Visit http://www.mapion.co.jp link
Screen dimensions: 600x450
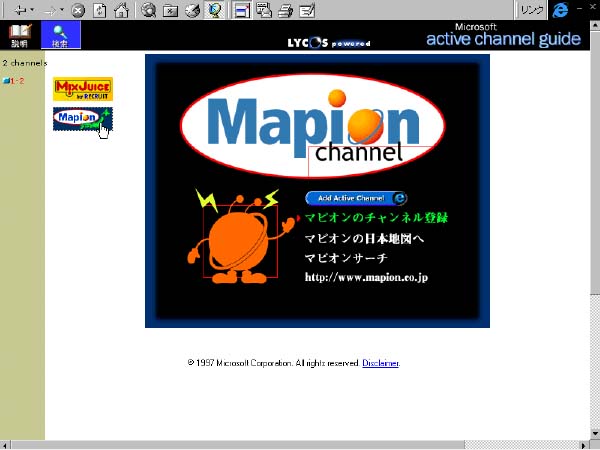pos(366,277)
